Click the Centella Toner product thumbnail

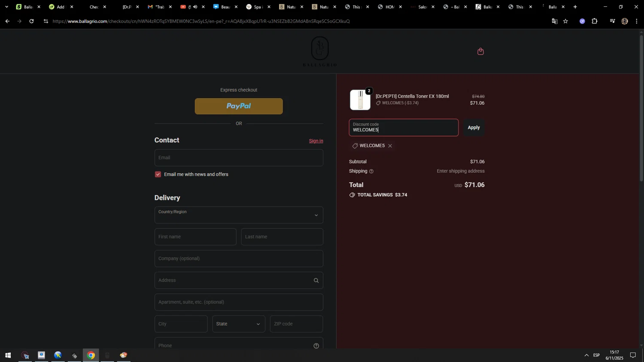[x=360, y=100]
